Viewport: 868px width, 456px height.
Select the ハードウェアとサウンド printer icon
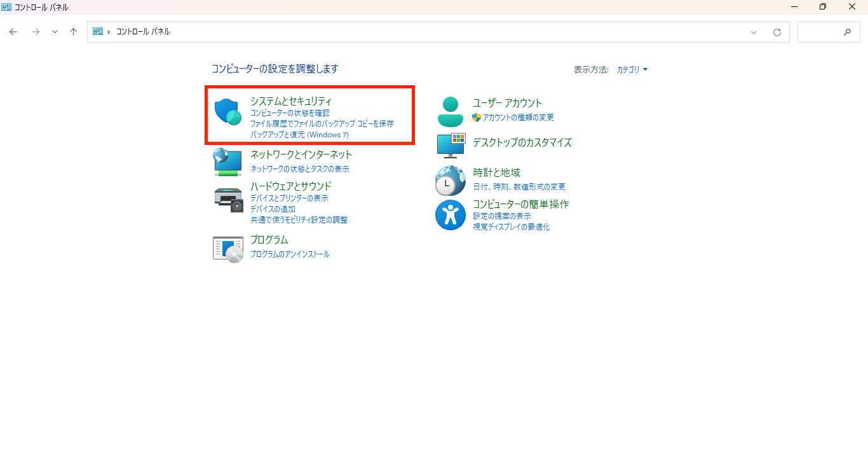tap(227, 201)
